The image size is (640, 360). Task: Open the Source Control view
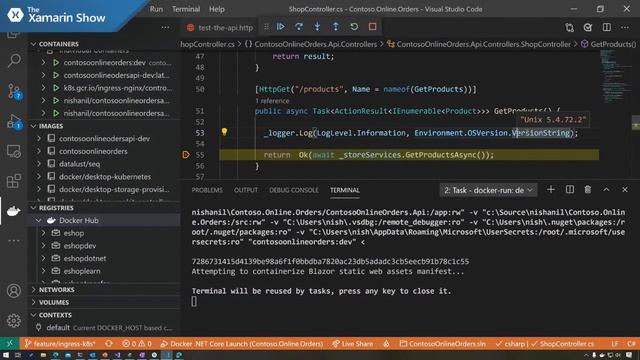click(x=14, y=91)
